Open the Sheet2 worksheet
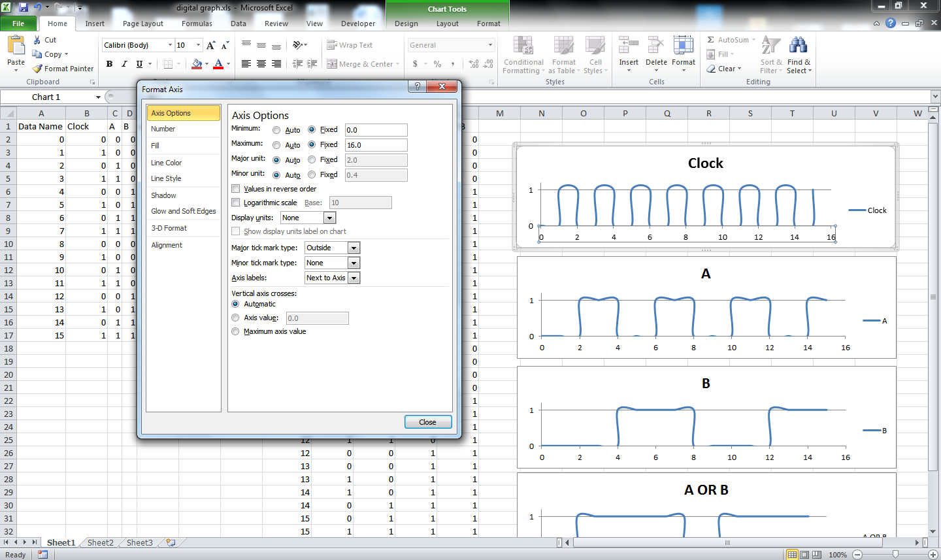Viewport: 941px width, 560px height. [x=99, y=542]
